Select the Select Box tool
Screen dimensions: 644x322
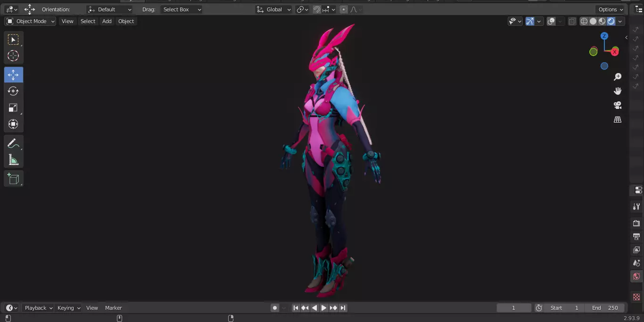click(13, 40)
